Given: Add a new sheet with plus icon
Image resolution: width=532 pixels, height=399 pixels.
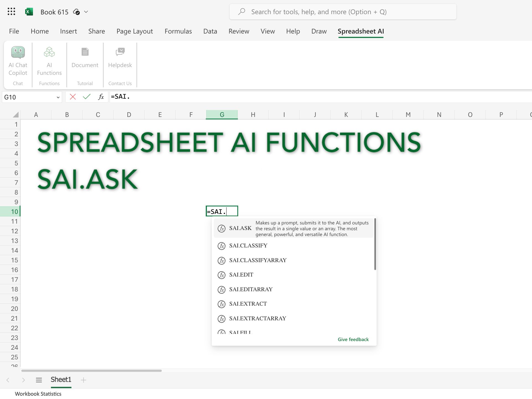Looking at the screenshot, I should tap(83, 380).
